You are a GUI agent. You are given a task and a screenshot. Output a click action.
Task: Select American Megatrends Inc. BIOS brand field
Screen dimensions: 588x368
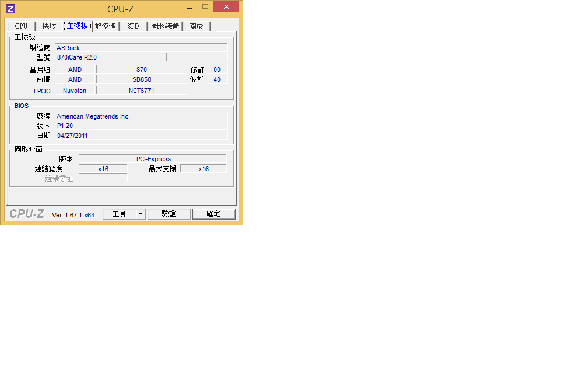tap(141, 116)
